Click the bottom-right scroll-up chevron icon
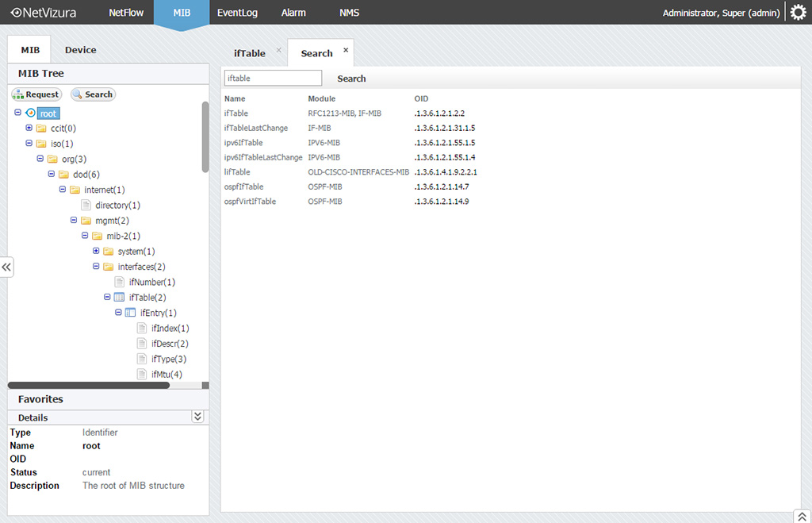The width and height of the screenshot is (812, 523). pyautogui.click(x=802, y=517)
